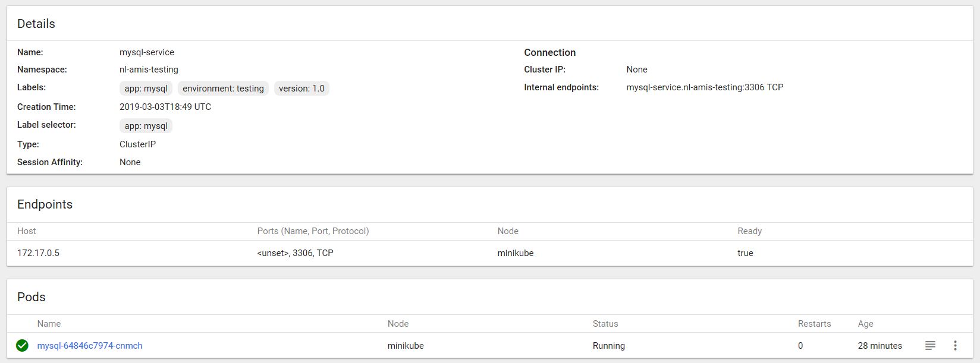Sort pods by the Age column header
This screenshot has width=980, height=363.
click(865, 324)
